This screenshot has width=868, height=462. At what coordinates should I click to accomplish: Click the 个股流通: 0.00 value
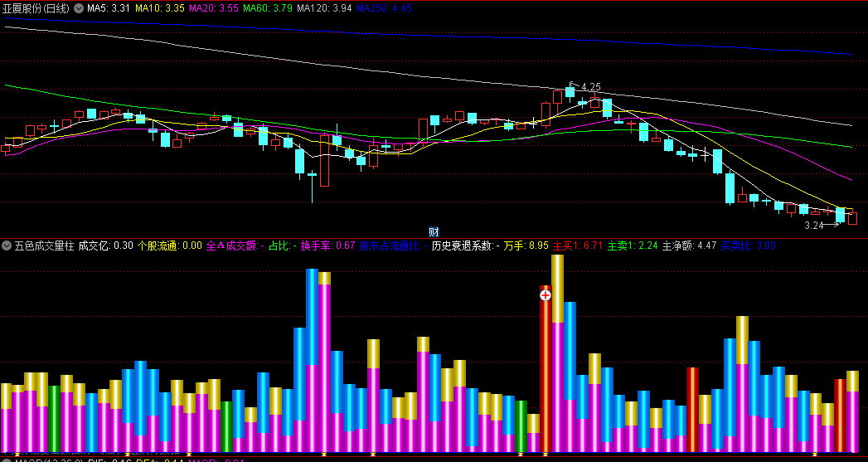point(169,246)
